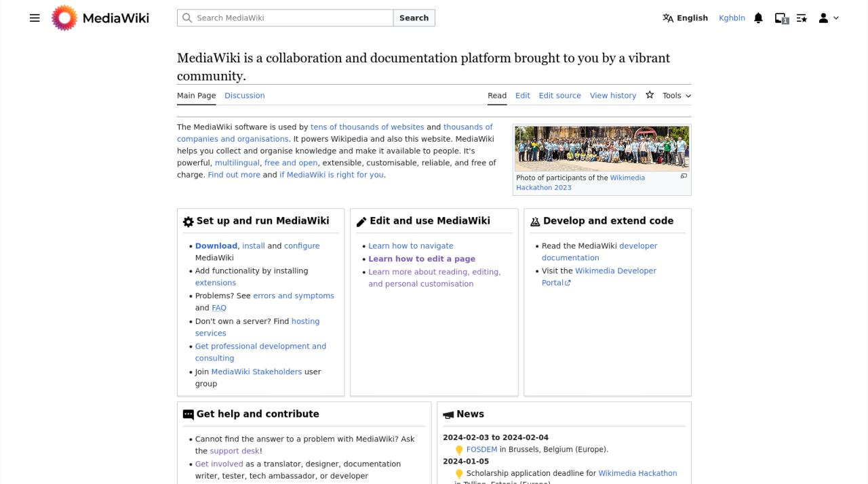Open the user account menu dropdown
This screenshot has width=868, height=484.
coord(828,18)
